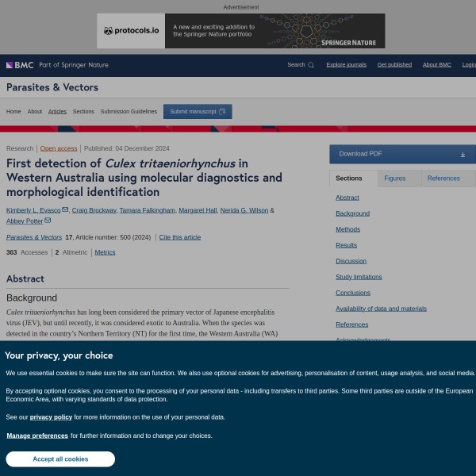Select the Sections tab in sidebar

(x=348, y=178)
